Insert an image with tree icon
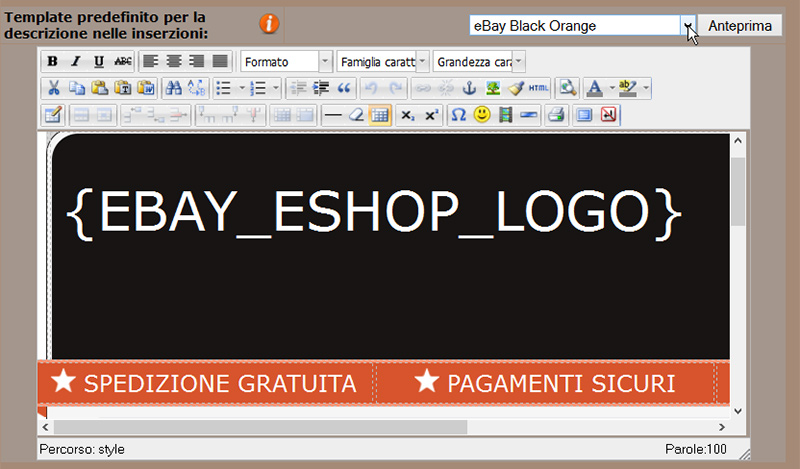800x469 pixels. pyautogui.click(x=492, y=88)
